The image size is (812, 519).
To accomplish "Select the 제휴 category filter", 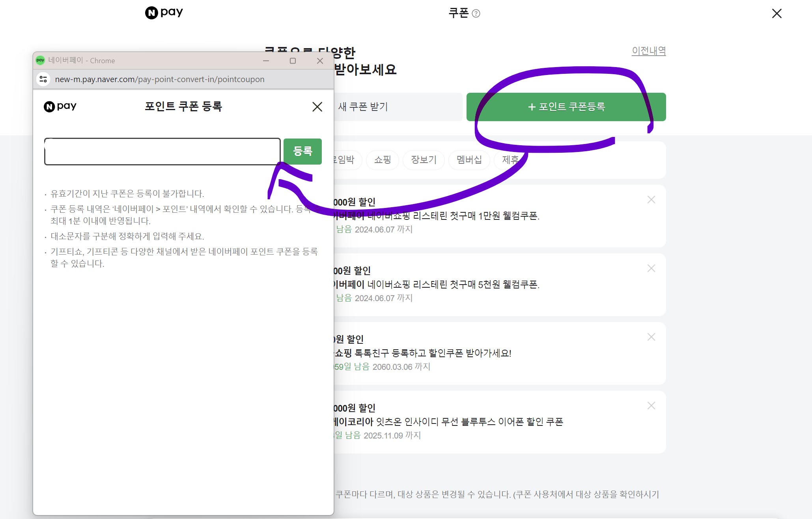I will [509, 160].
